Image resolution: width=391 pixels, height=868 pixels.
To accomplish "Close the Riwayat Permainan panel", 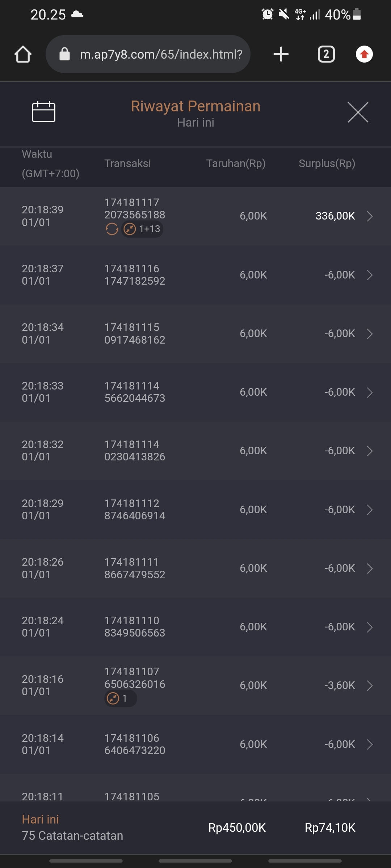I will pyautogui.click(x=358, y=112).
